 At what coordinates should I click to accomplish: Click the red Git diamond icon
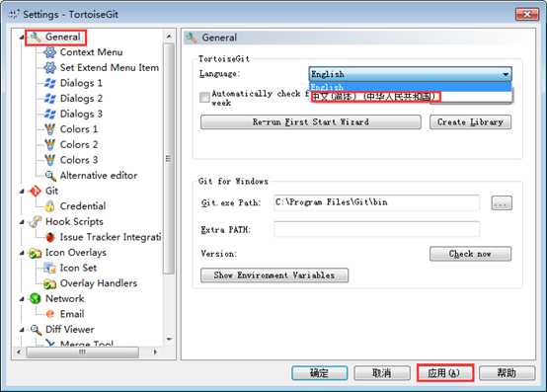tap(36, 191)
